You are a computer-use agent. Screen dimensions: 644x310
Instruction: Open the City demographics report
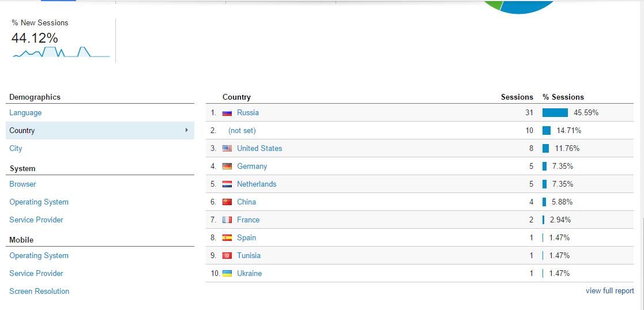click(16, 148)
